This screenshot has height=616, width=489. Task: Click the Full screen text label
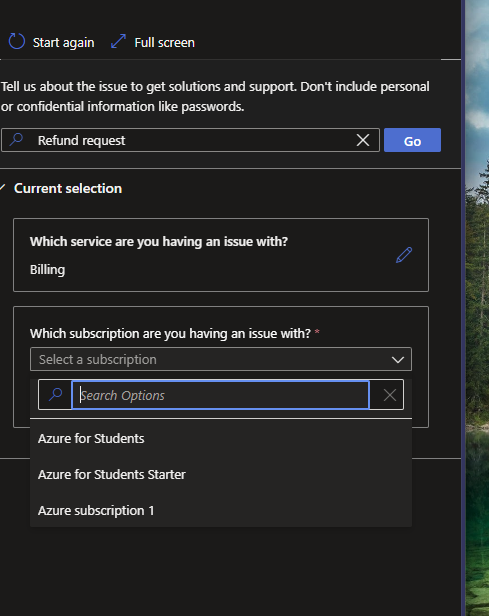165,42
